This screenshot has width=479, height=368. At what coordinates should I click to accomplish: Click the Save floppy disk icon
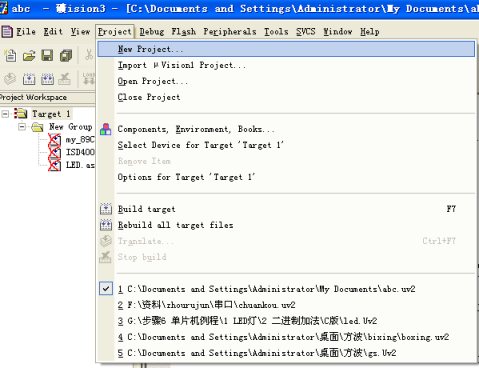pos(47,55)
